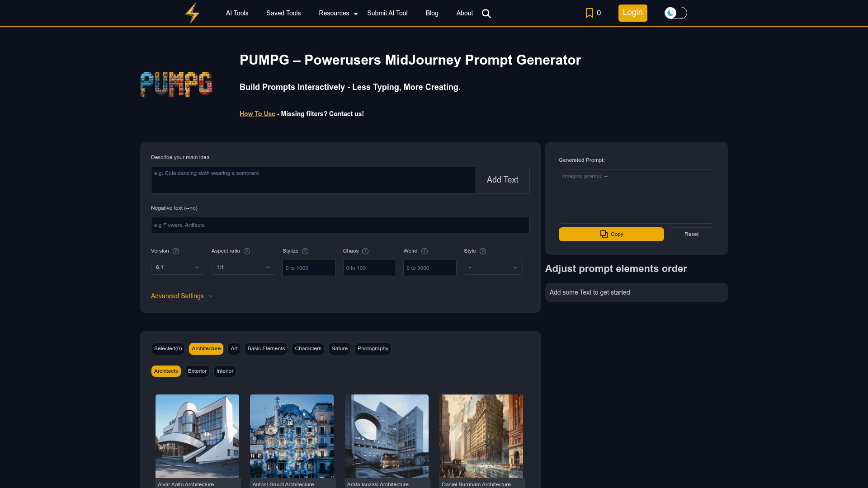Toggle the dark mode switch
Screen dimensions: 868x488
[x=675, y=13]
